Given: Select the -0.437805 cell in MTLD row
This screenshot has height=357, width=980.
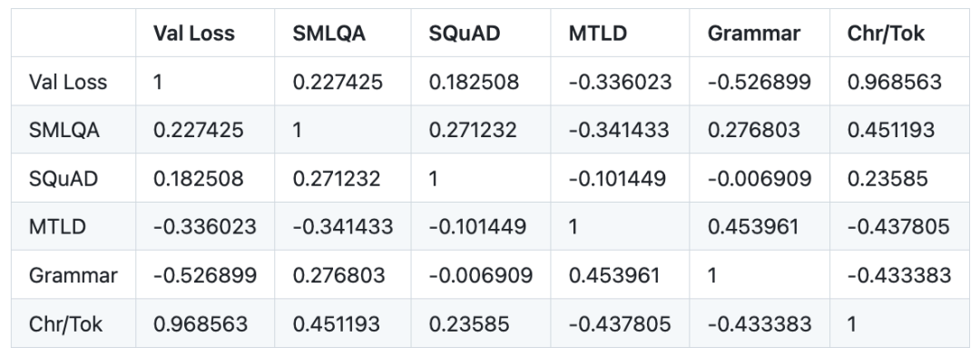Looking at the screenshot, I should pos(898,227).
